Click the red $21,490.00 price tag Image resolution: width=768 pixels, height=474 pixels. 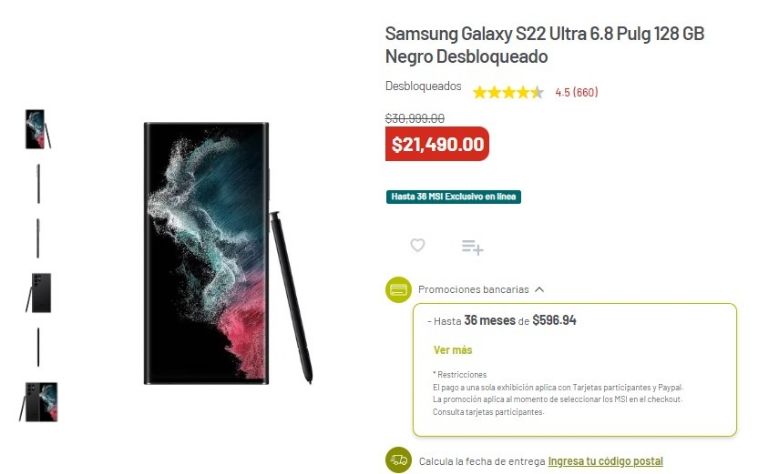(437, 144)
